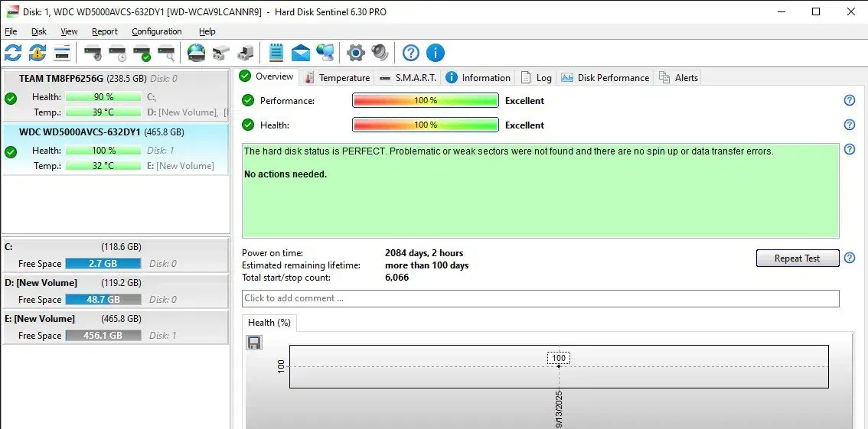Open the File menu
The width and height of the screenshot is (868, 429).
point(11,31)
